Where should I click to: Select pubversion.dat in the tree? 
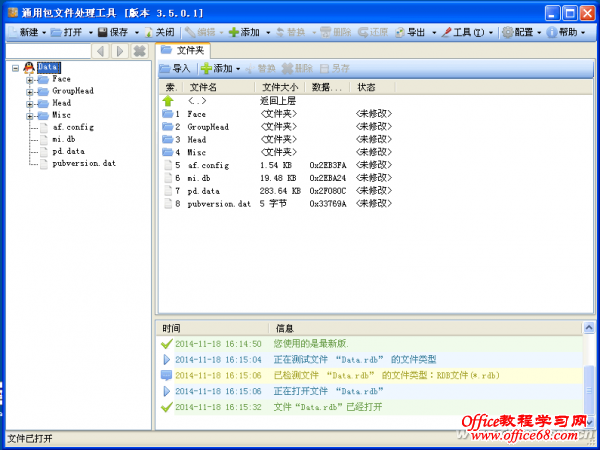click(84, 163)
